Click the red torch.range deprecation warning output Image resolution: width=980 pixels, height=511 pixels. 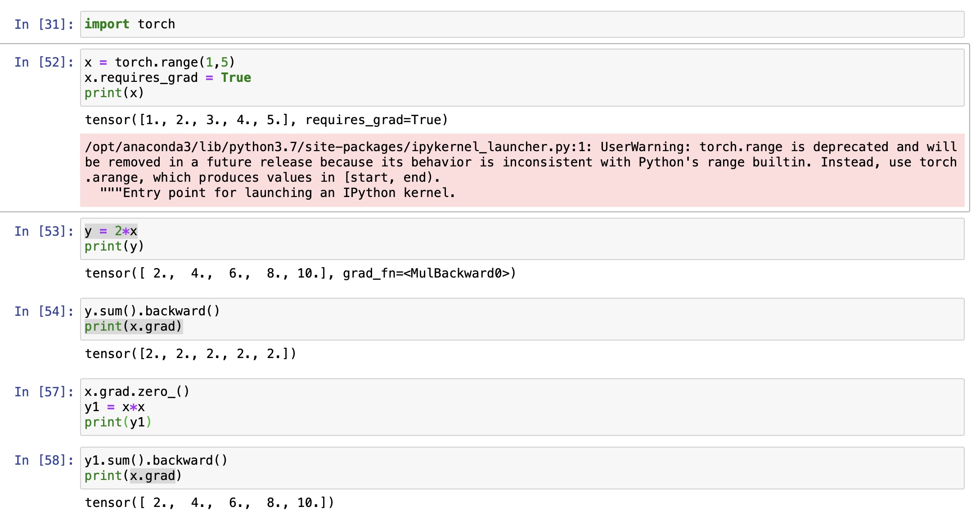[521, 170]
